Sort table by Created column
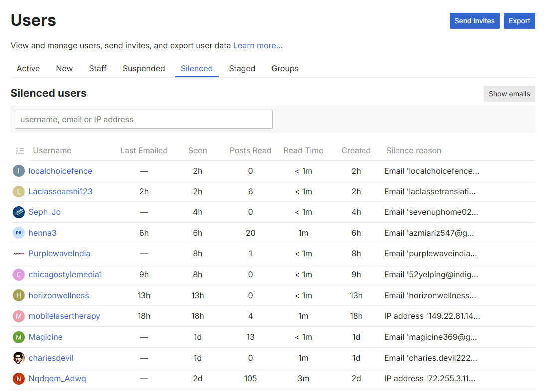Viewport: 544px width, 392px height. (x=356, y=151)
